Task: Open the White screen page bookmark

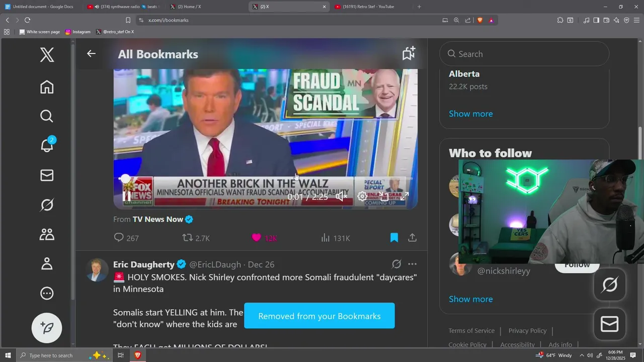Action: (x=39, y=32)
